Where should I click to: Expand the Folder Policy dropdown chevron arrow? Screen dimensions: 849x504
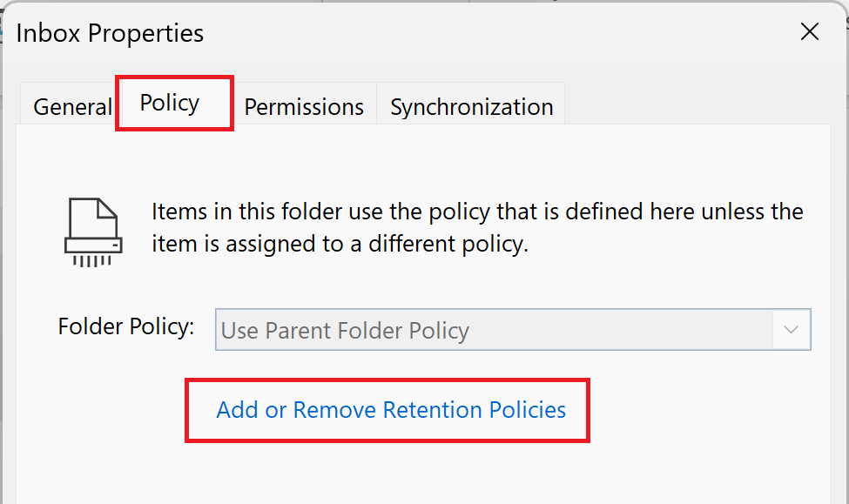791,330
